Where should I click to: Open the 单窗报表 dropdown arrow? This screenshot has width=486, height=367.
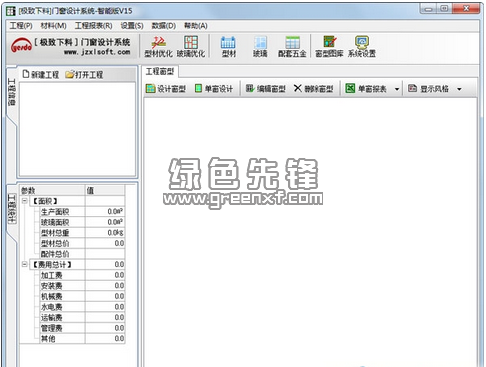[397, 89]
